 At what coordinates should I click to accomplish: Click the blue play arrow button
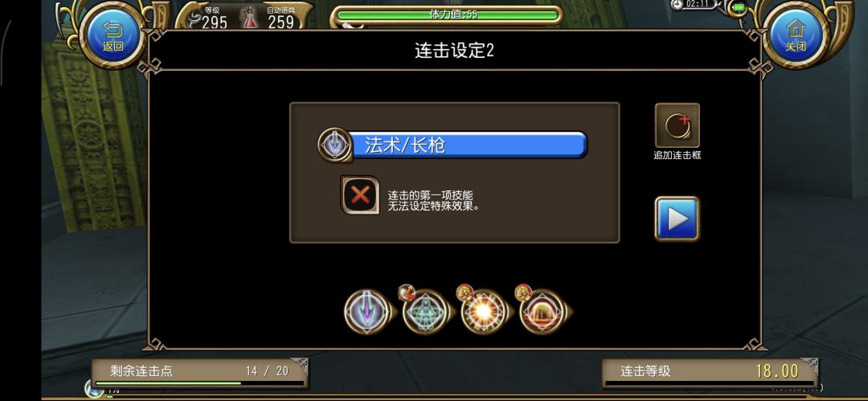tap(677, 219)
